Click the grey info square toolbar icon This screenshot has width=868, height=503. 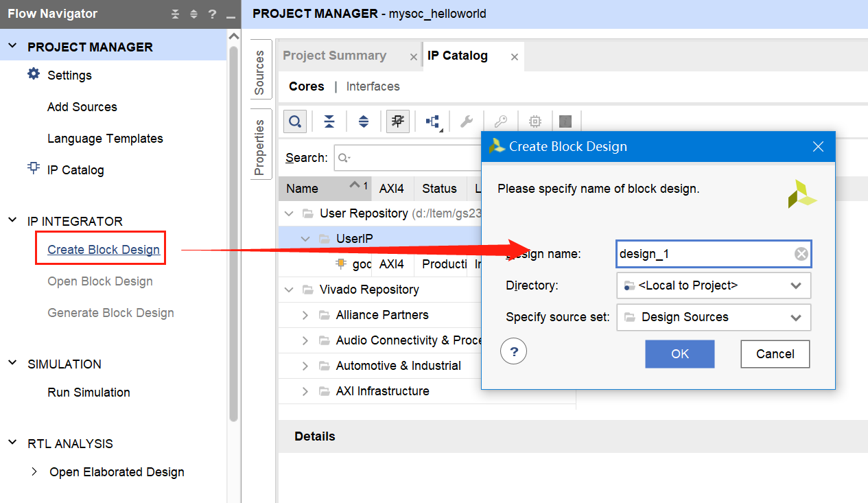click(x=565, y=121)
